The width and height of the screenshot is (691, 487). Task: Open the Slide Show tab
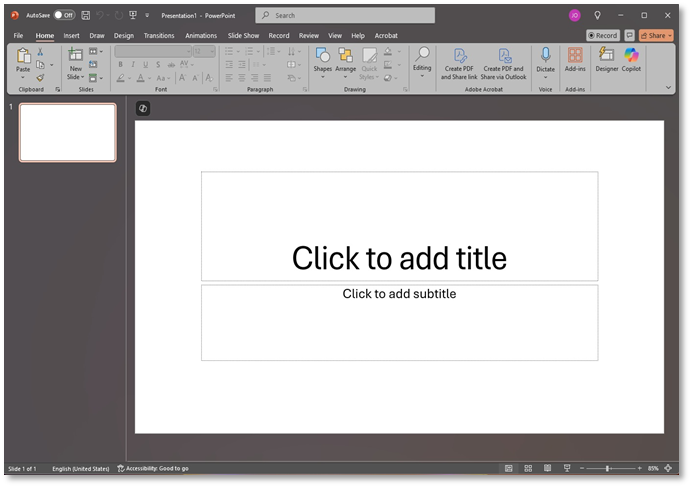(x=243, y=35)
